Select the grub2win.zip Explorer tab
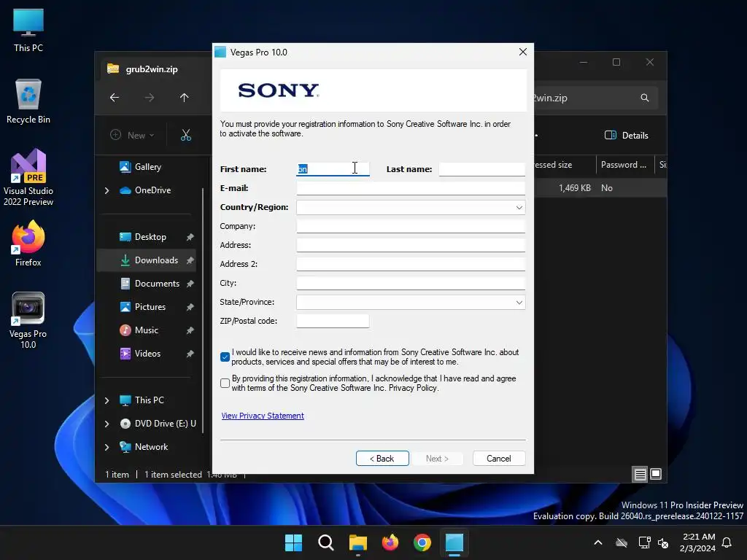Screen dimensions: 747x560 (x=152, y=69)
